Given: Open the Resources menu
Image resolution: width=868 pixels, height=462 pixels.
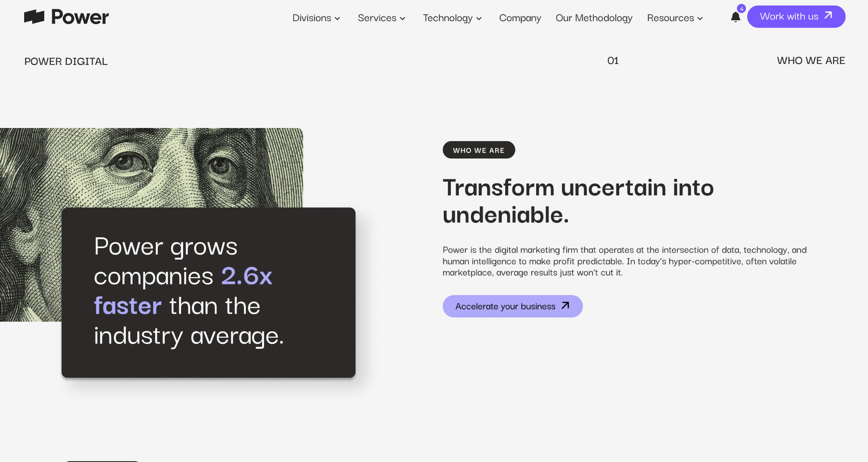Looking at the screenshot, I should (x=675, y=18).
